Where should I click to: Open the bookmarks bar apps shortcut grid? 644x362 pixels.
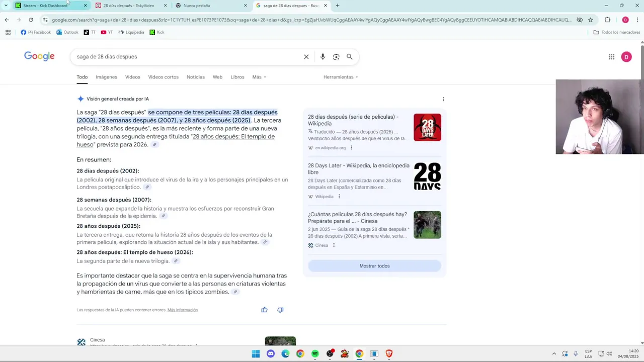[x=8, y=32]
